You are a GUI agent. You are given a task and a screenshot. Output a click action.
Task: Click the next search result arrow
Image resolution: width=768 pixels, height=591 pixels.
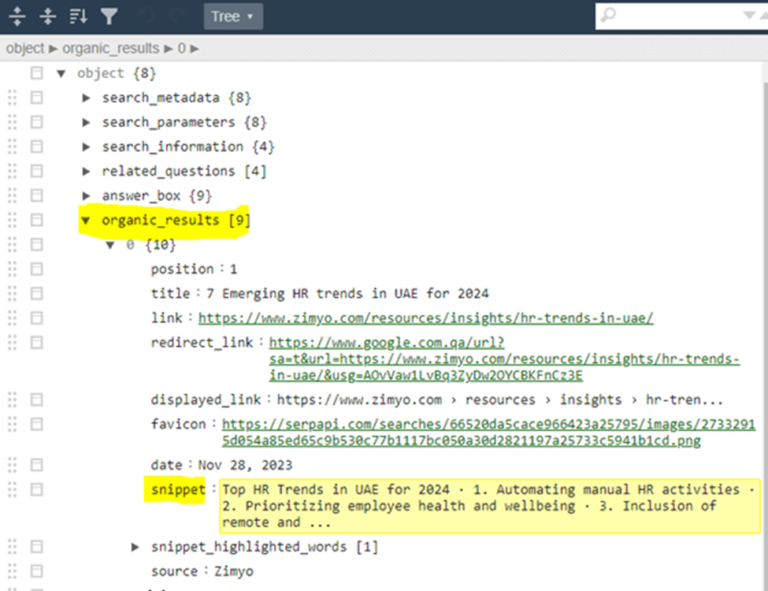pyautogui.click(x=751, y=16)
